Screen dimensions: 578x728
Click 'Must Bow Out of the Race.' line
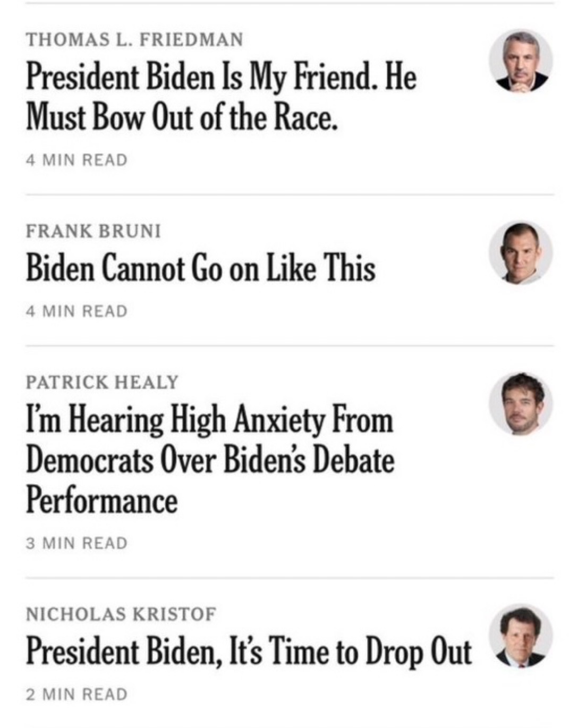[182, 116]
